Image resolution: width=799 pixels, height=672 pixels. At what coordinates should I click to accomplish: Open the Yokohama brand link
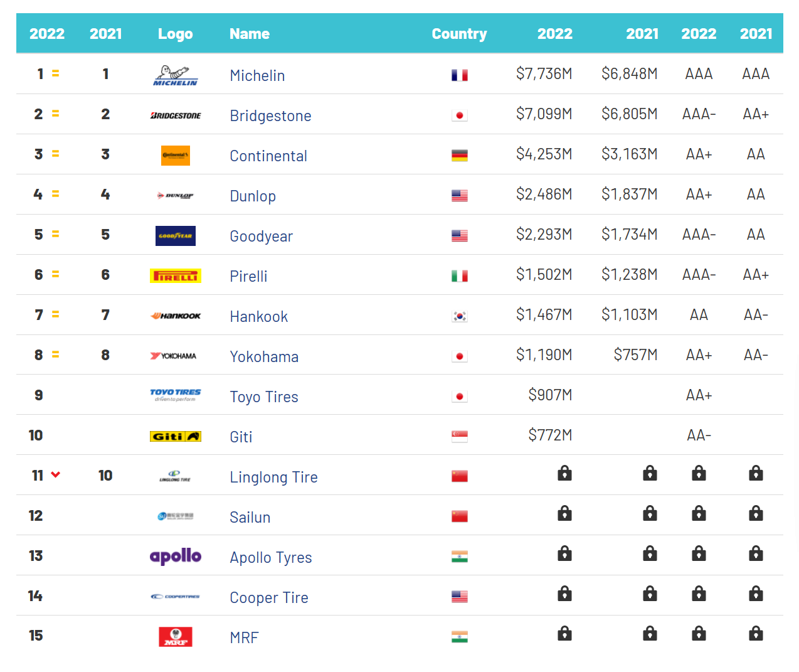264,356
